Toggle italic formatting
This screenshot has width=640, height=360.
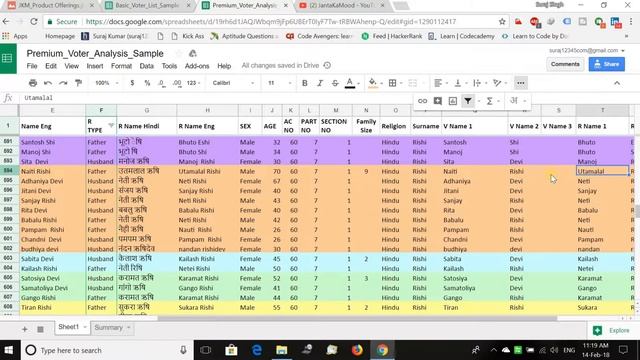pyautogui.click(x=320, y=83)
